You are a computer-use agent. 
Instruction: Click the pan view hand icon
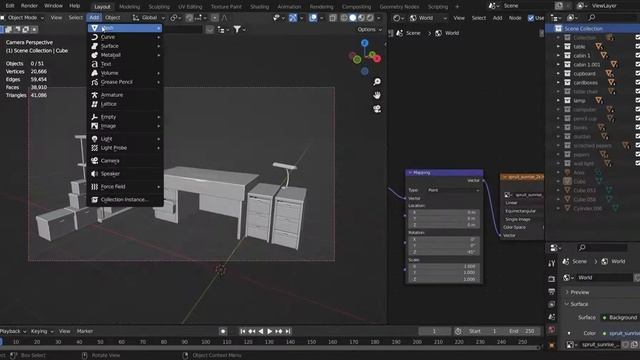377,96
